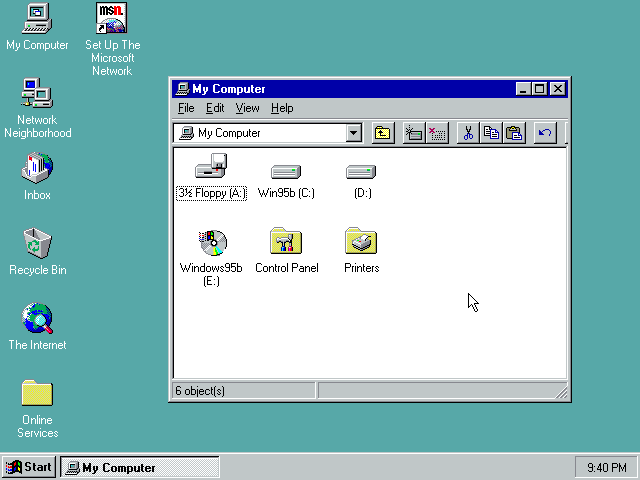Minimize the My Computer window
The width and height of the screenshot is (640, 480).
523,89
